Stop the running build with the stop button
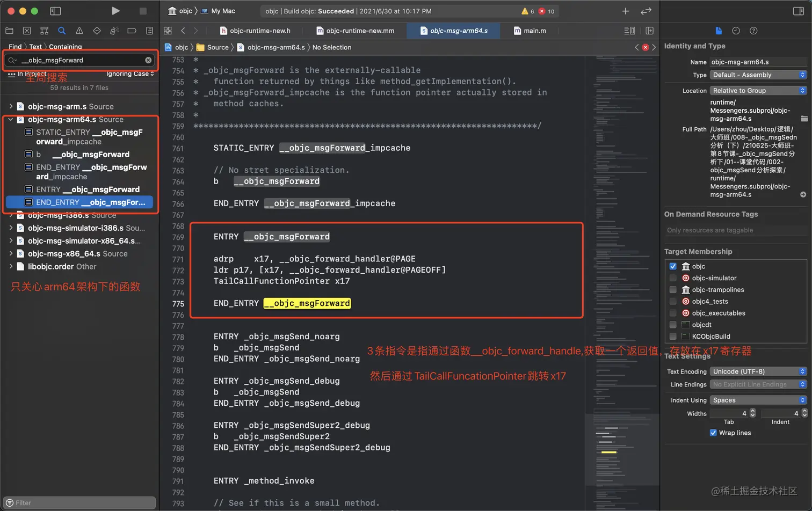The width and height of the screenshot is (812, 511). click(143, 11)
